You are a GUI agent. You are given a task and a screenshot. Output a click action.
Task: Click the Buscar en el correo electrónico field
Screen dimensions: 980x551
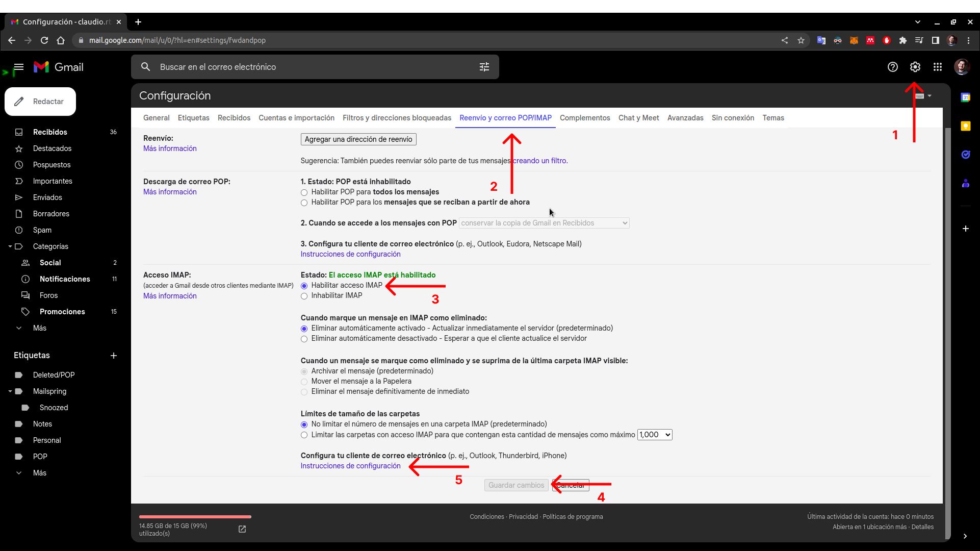[306, 67]
